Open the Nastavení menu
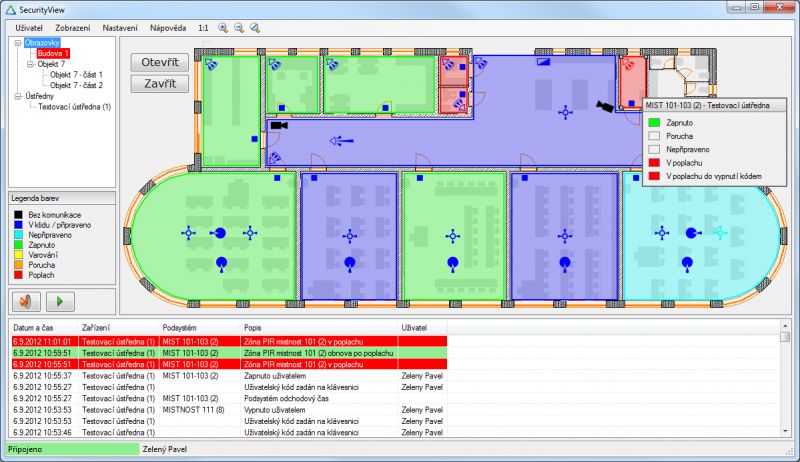 [120, 28]
